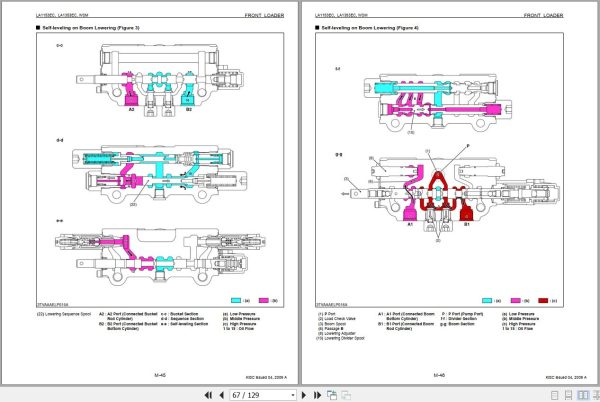
Task: Click 'KiSC issued' footer on right page
Action: click(566, 378)
